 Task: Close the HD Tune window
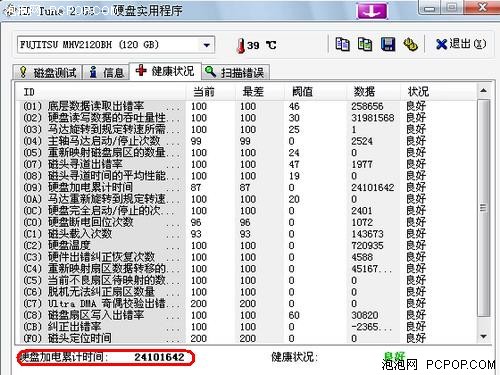(482, 7)
